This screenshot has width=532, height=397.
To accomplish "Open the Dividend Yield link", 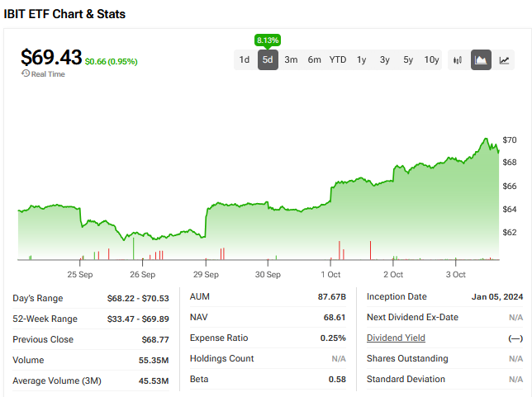I will pyautogui.click(x=396, y=338).
